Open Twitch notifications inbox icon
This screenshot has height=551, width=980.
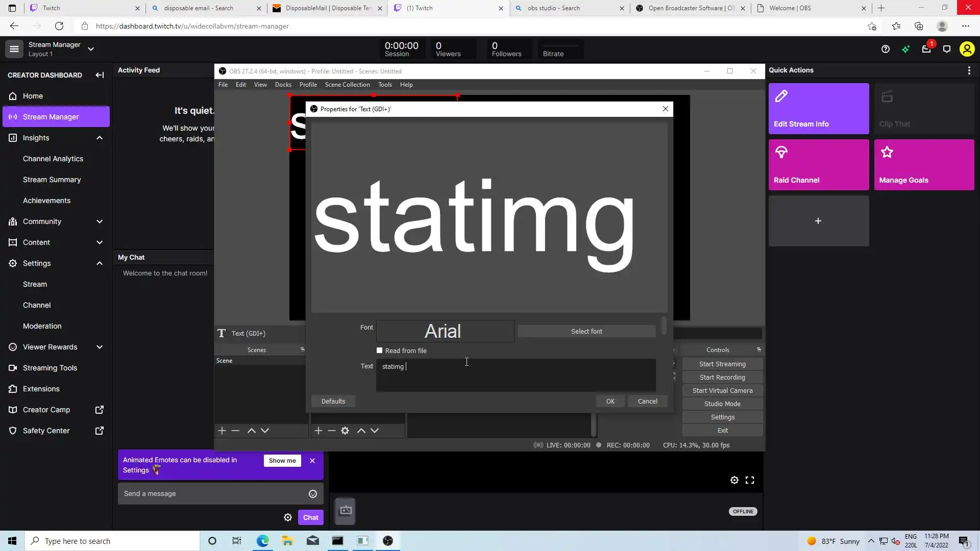[x=926, y=49]
